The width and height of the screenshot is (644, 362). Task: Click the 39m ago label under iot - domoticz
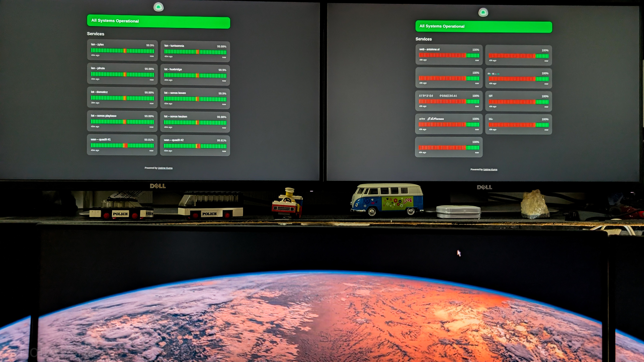point(95,103)
